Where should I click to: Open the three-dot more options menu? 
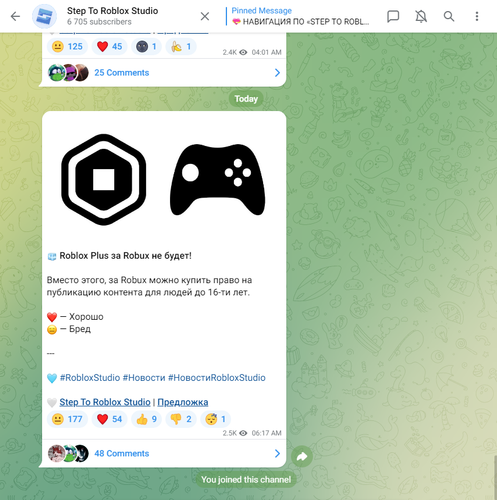point(477,16)
